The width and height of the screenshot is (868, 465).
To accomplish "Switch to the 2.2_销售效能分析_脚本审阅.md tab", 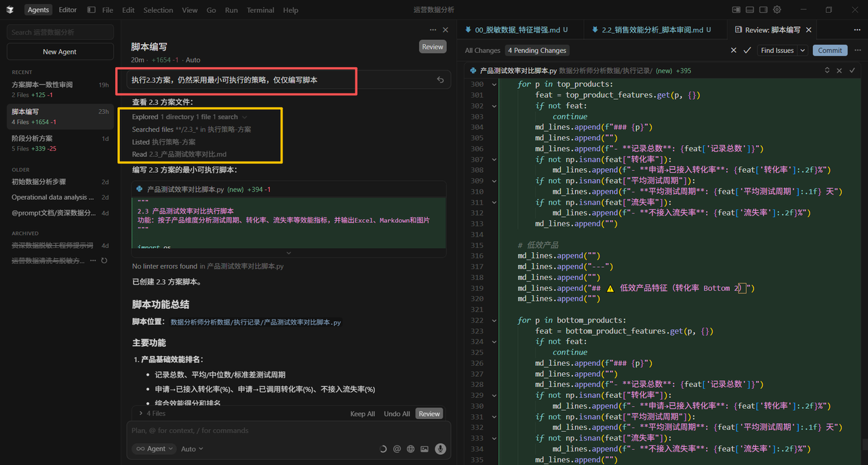I will [x=650, y=30].
